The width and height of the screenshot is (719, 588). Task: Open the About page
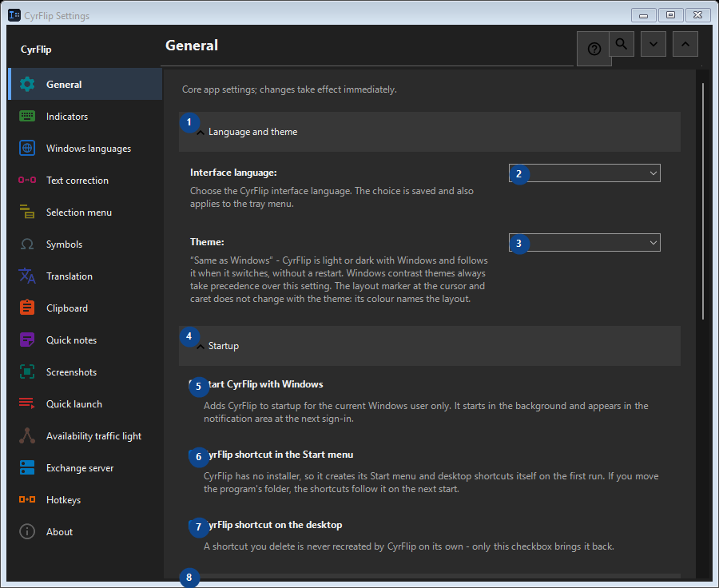(85, 531)
